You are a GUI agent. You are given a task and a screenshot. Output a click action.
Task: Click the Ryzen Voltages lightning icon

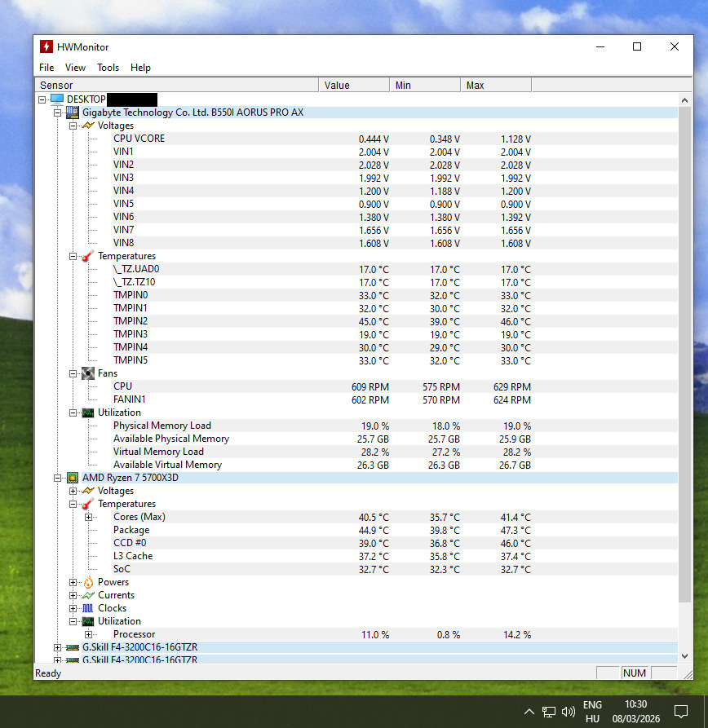pyautogui.click(x=88, y=491)
